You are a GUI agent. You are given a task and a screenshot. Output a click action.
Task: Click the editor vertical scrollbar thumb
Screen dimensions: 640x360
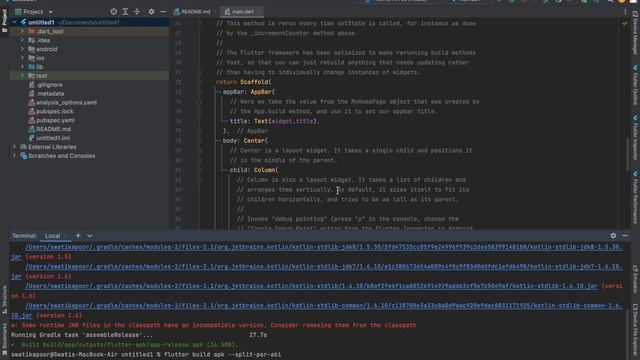point(627,155)
